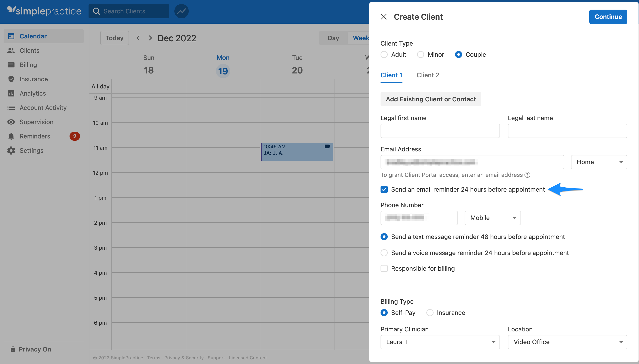
Task: Open the Analytics section
Action: coord(32,93)
